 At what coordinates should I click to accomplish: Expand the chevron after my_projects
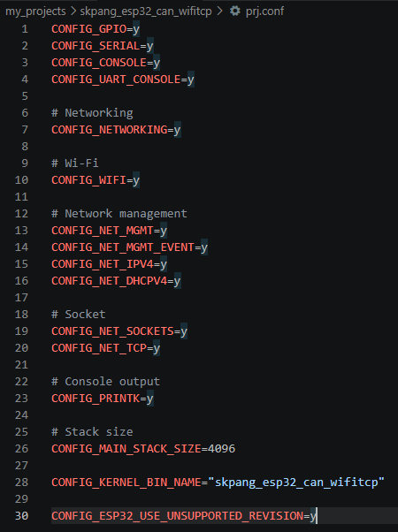click(73, 11)
